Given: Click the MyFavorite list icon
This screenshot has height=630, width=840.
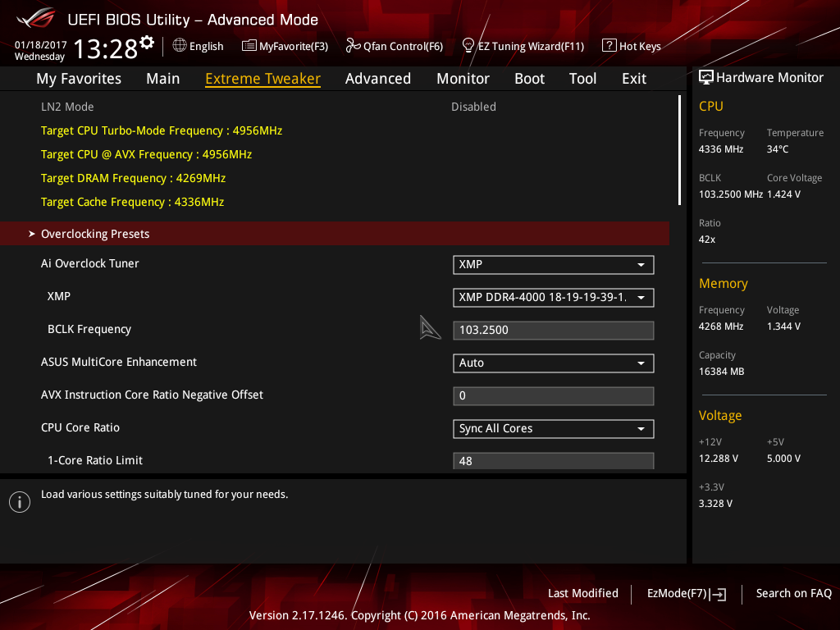Looking at the screenshot, I should click(249, 46).
